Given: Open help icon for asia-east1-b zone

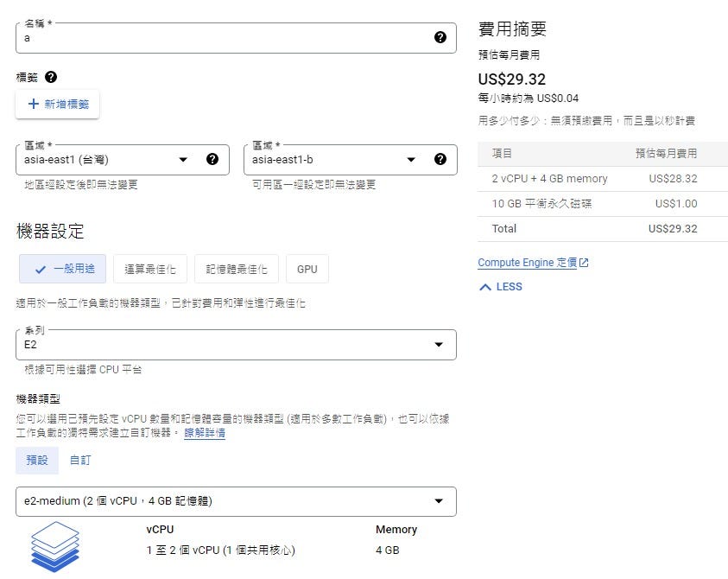Looking at the screenshot, I should pyautogui.click(x=440, y=159).
